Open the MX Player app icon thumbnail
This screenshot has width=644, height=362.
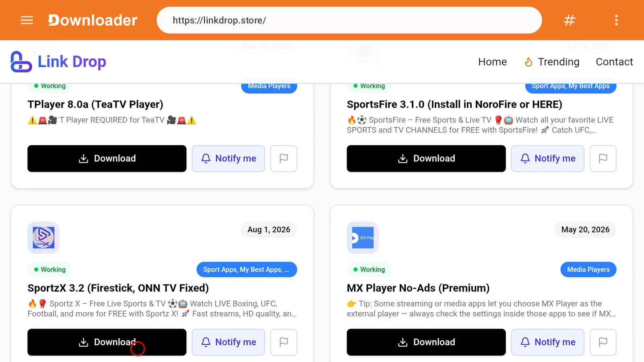pyautogui.click(x=363, y=238)
